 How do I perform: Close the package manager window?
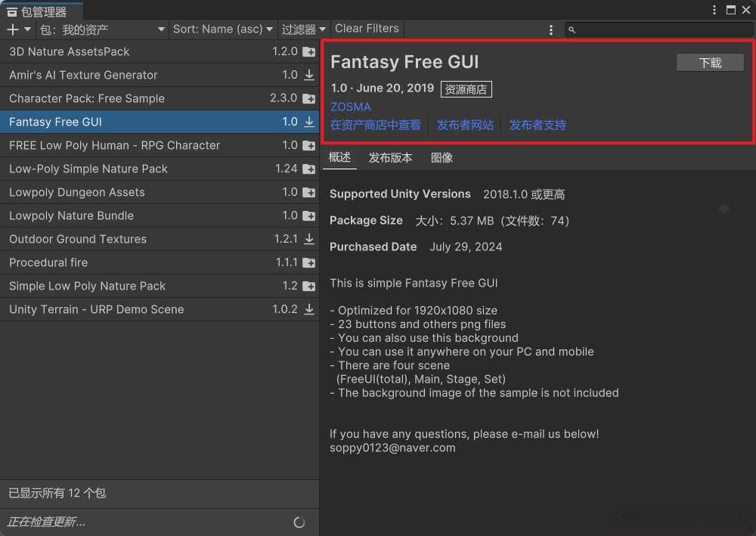[746, 10]
